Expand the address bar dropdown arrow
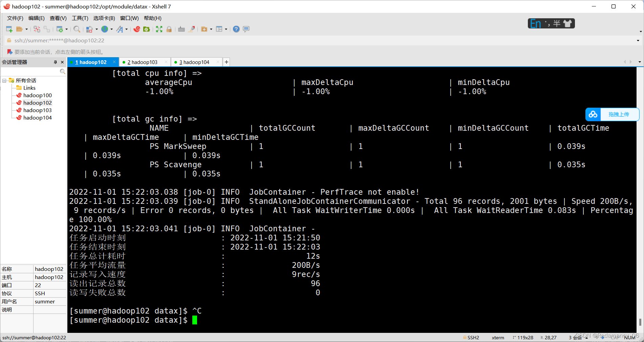 tap(638, 41)
